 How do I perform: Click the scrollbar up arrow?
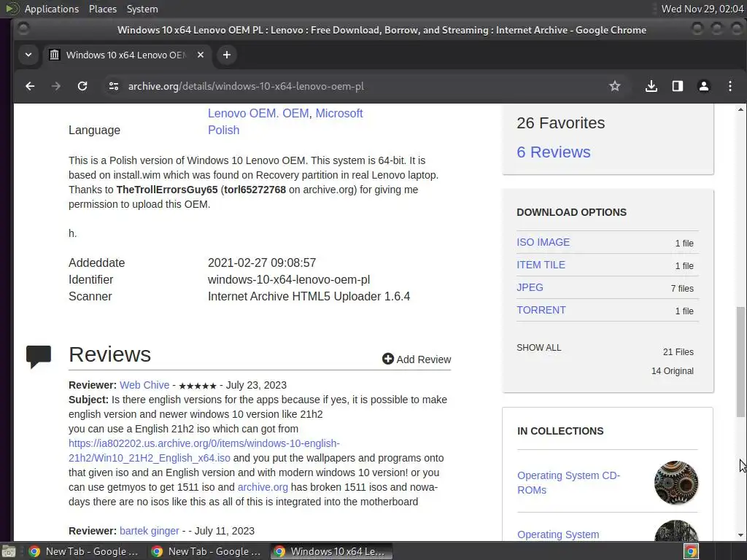click(x=740, y=109)
